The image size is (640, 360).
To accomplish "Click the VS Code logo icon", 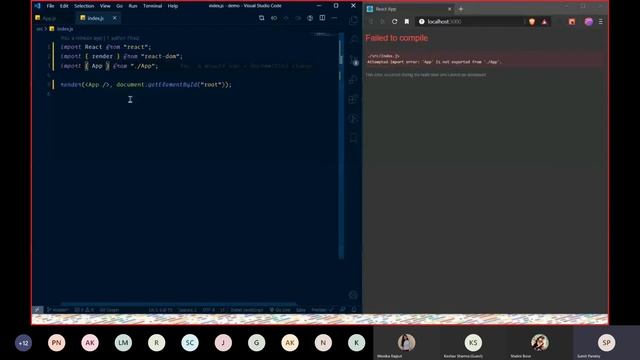I will point(38,6).
